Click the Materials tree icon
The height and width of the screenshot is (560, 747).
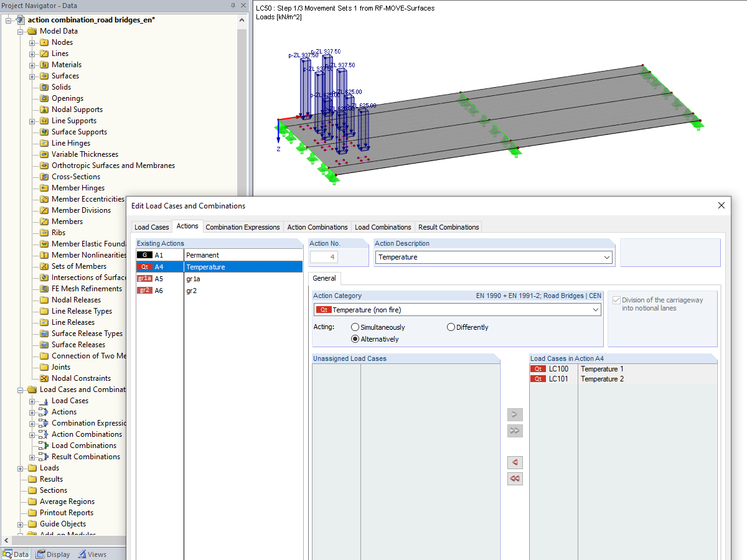pyautogui.click(x=44, y=65)
